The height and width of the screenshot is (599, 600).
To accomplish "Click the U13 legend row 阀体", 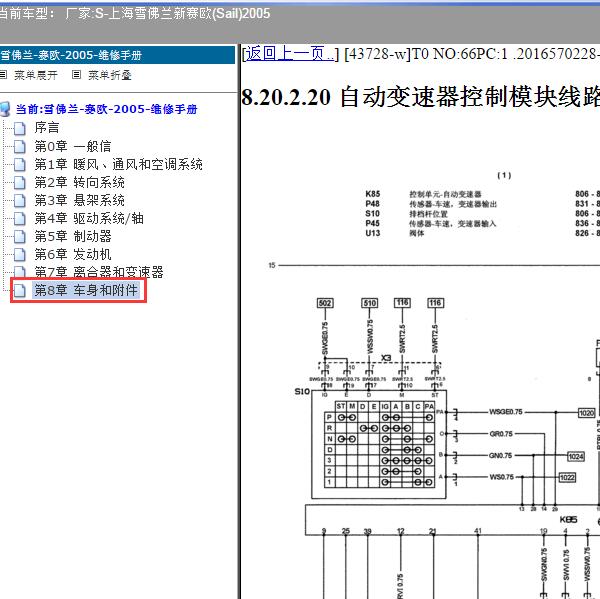I will click(482, 233).
